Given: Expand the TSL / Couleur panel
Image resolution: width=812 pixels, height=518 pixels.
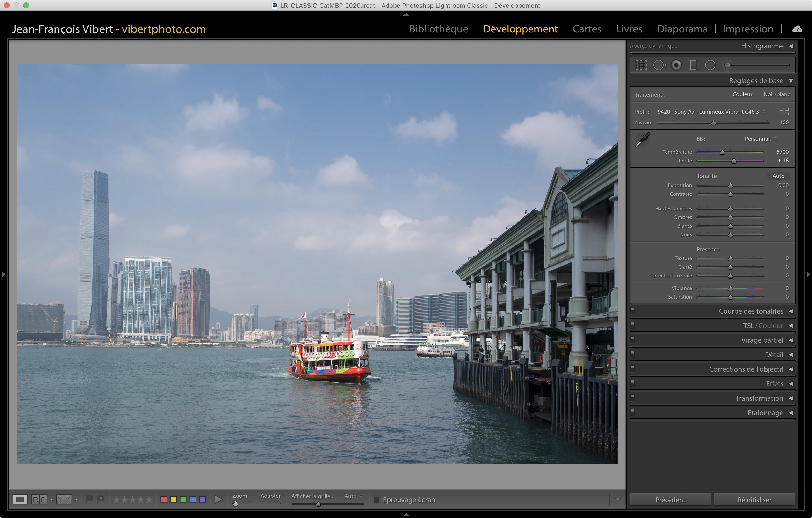Looking at the screenshot, I should (x=763, y=326).
